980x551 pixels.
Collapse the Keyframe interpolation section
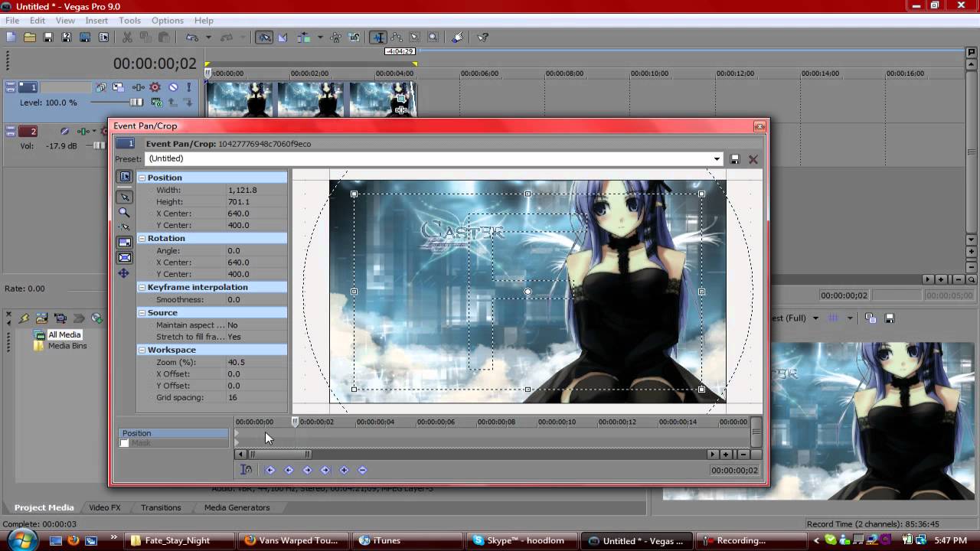tap(142, 287)
